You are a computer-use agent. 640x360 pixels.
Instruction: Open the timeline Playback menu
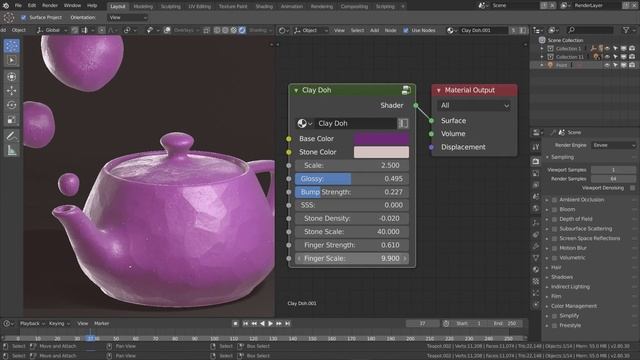[32, 323]
